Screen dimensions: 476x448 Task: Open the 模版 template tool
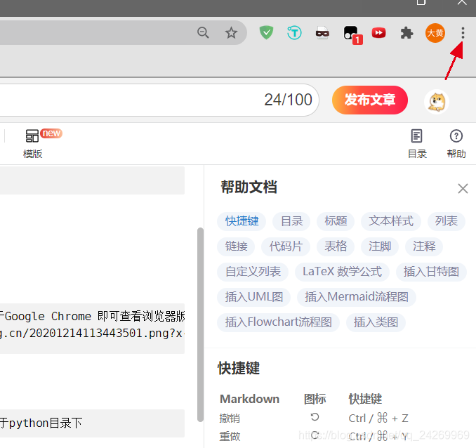pos(33,143)
